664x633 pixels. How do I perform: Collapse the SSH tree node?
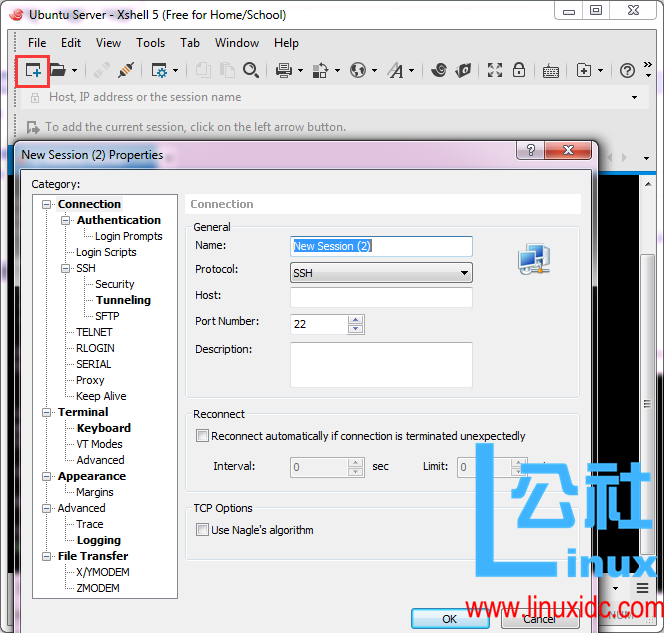(x=66, y=268)
